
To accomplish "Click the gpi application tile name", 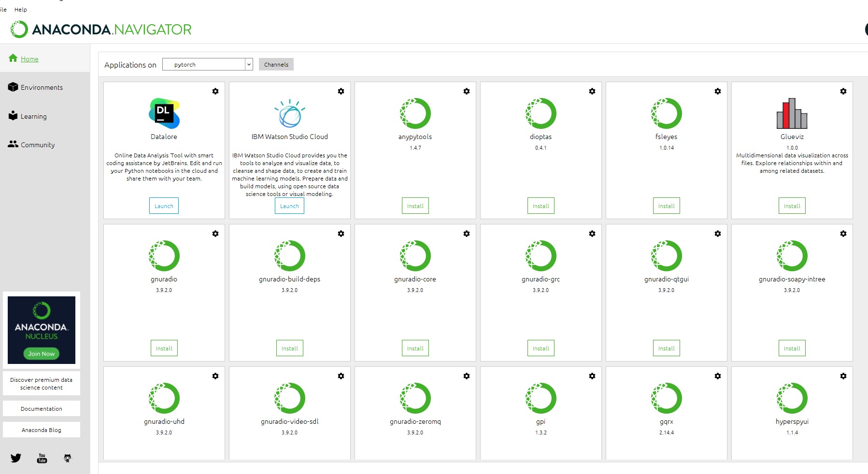I will 541,421.
